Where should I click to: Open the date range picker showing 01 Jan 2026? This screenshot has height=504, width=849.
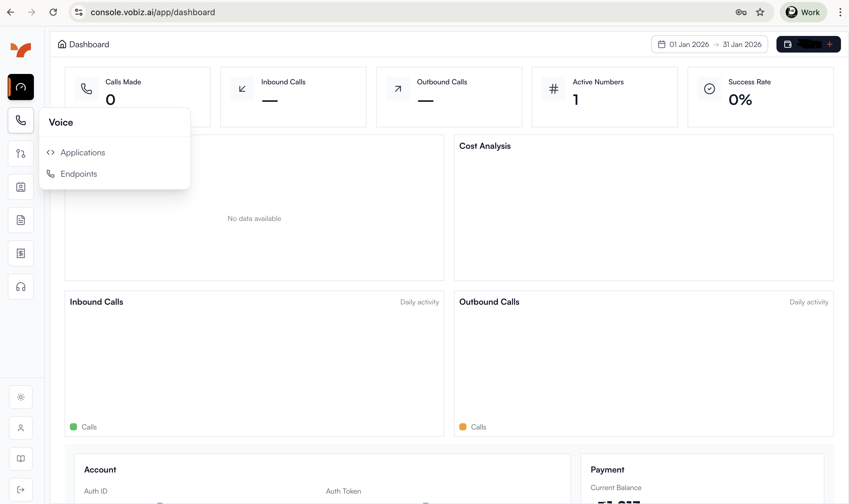(x=709, y=44)
